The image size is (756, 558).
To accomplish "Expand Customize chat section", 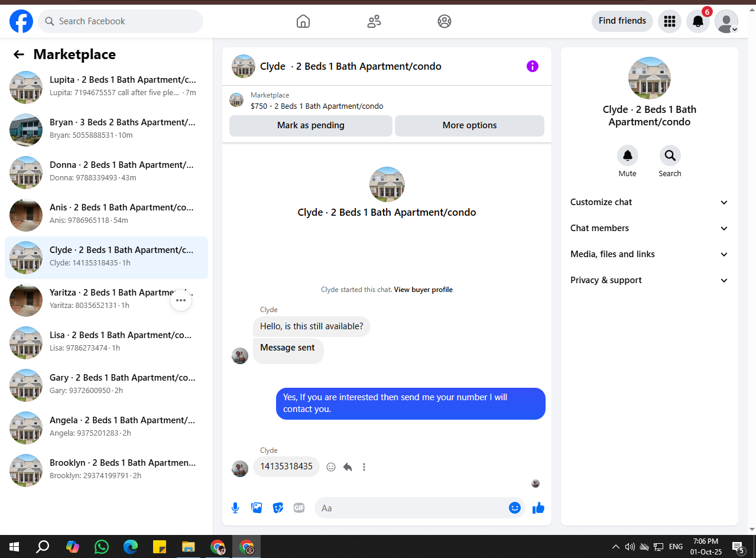I will [650, 202].
